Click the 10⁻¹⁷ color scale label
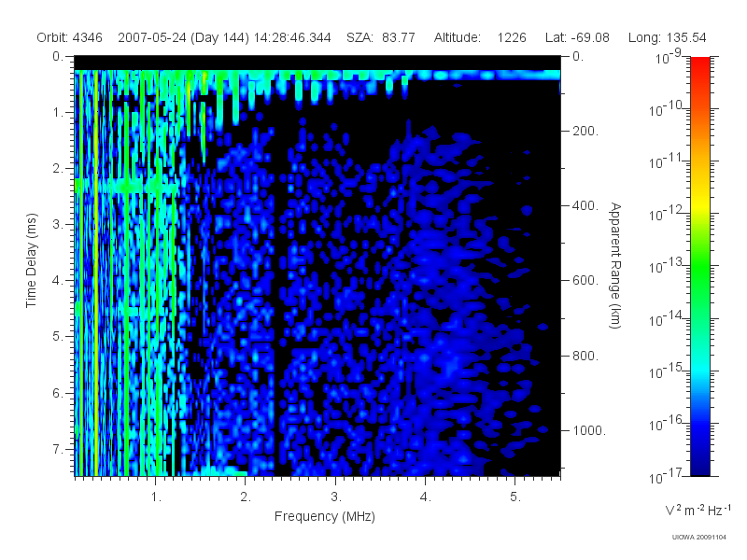 [666, 476]
